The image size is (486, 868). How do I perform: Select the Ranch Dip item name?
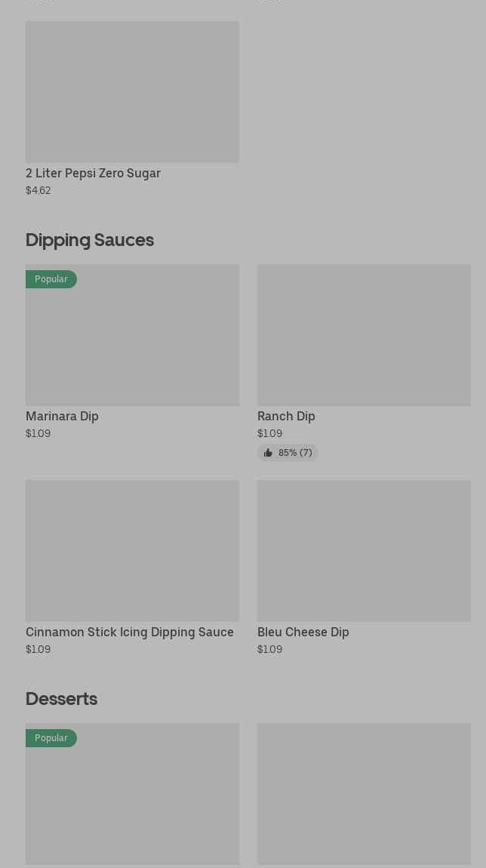[286, 417]
